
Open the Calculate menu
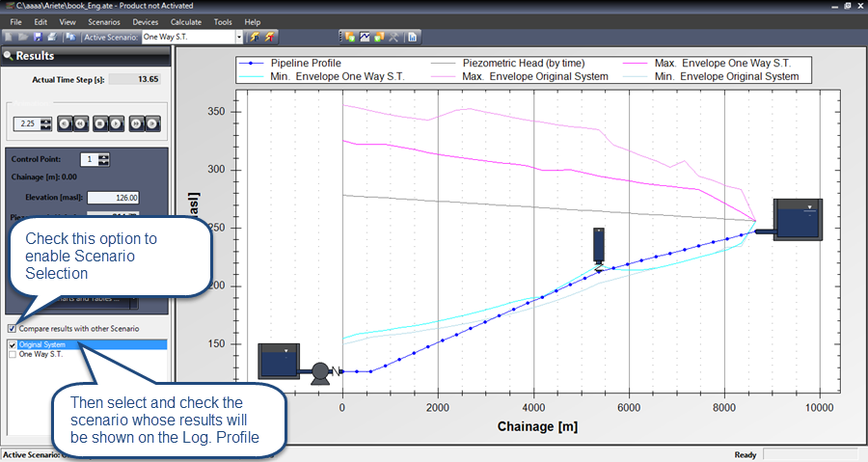pos(185,21)
